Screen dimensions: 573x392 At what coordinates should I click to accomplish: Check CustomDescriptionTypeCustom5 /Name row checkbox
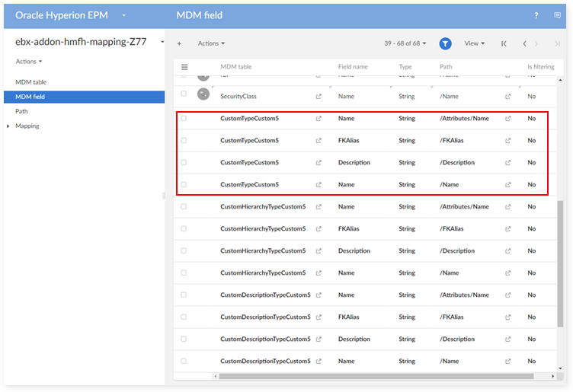coord(184,362)
